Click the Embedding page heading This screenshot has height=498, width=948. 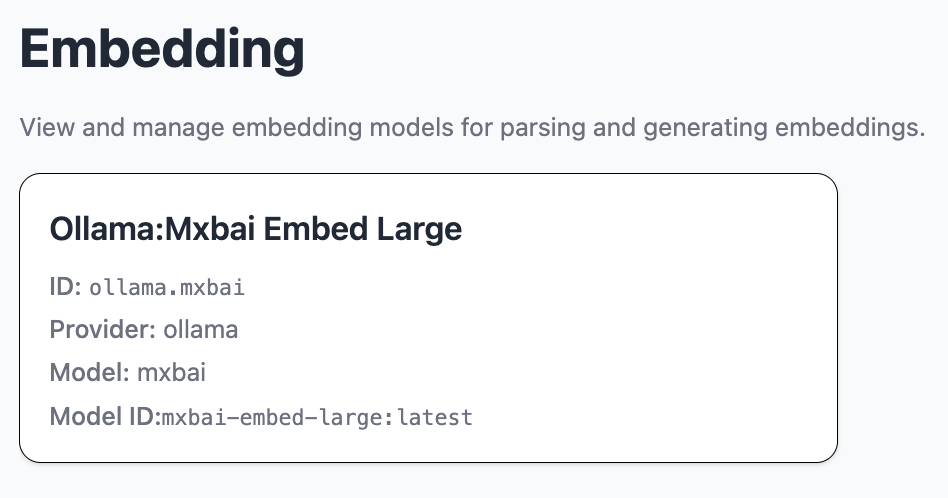coord(162,49)
